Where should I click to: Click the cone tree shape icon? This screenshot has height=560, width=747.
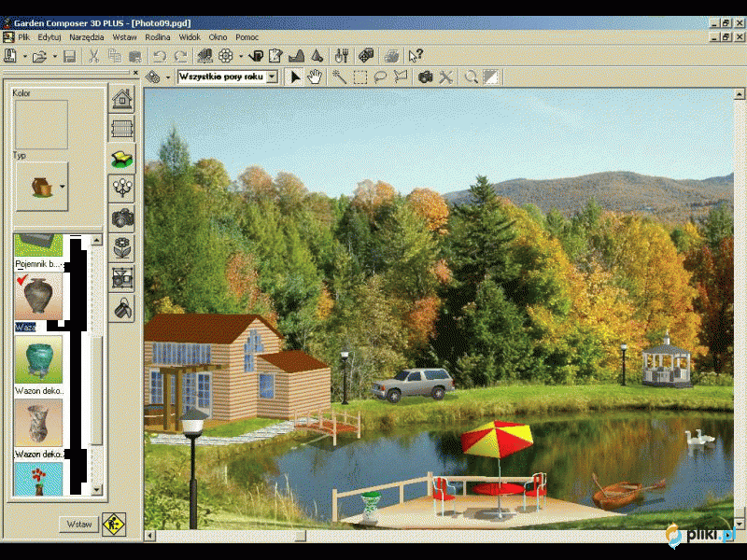pos(317,56)
